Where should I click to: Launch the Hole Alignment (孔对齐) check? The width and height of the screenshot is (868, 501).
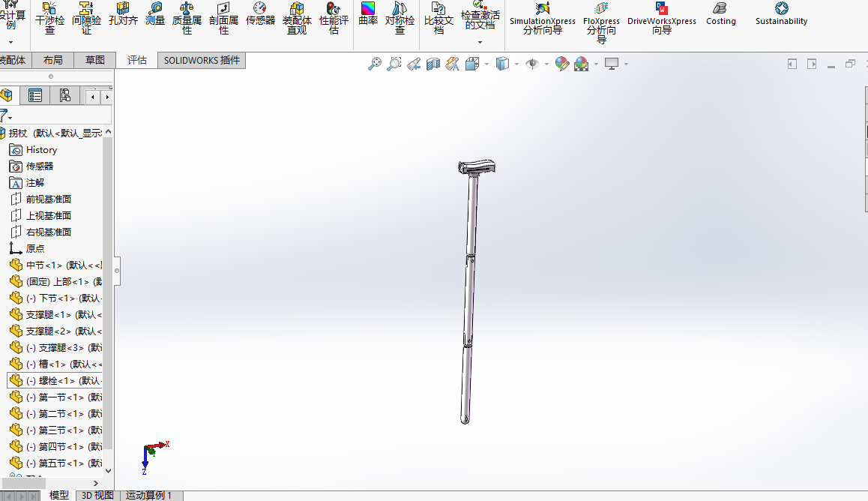point(123,15)
